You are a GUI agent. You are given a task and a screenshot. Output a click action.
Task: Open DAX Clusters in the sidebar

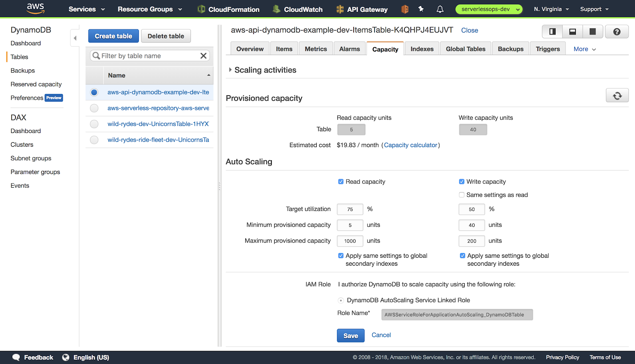click(x=22, y=145)
